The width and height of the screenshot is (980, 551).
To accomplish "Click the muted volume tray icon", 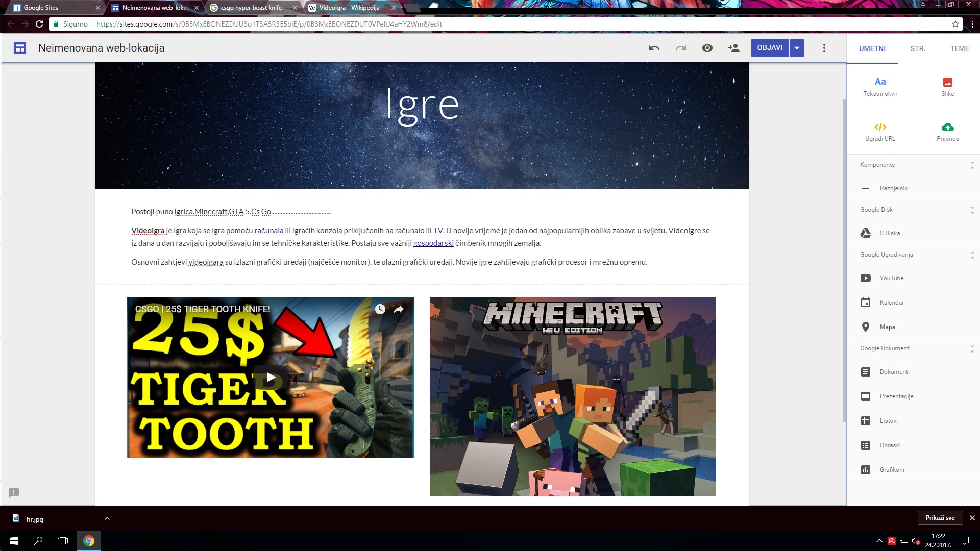I will [916, 541].
